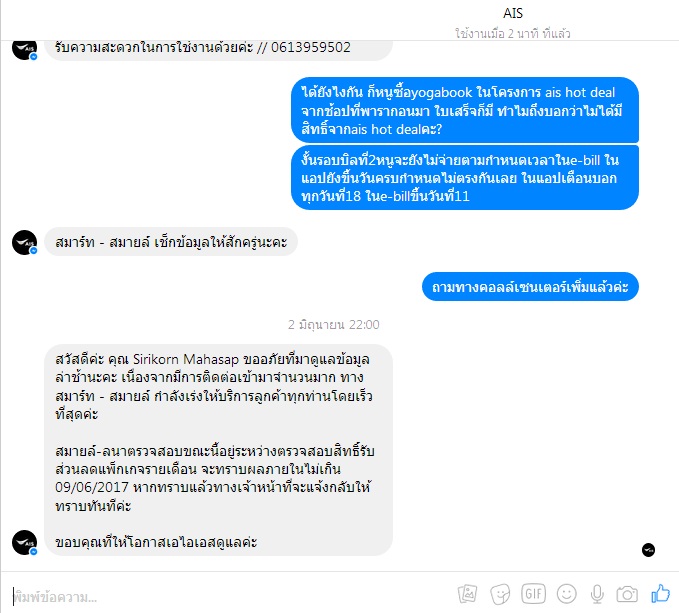Open the GIF picker
The image size is (679, 613).
[x=533, y=594]
